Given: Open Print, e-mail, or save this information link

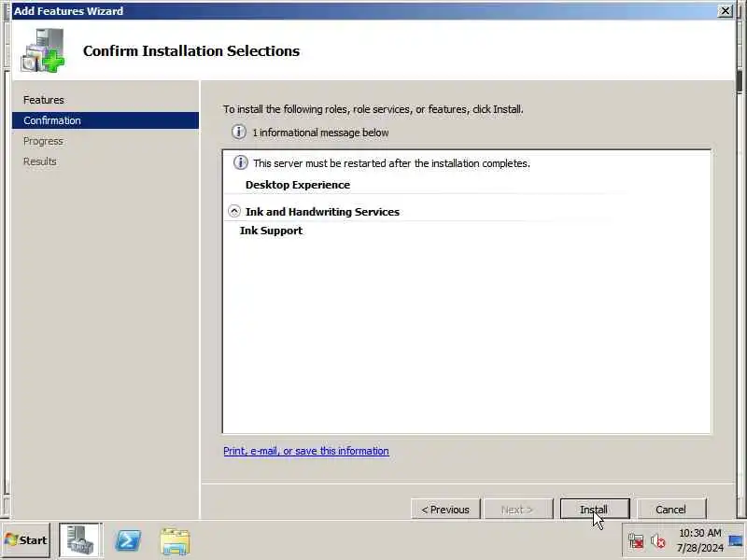Looking at the screenshot, I should coord(306,451).
